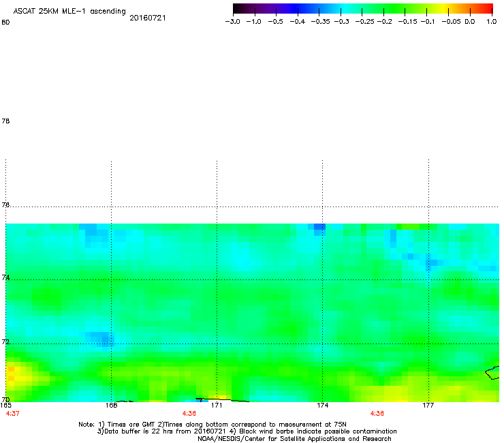The height and width of the screenshot is (443, 504).
Task: Click the red time label '4:37'
Action: point(12,414)
